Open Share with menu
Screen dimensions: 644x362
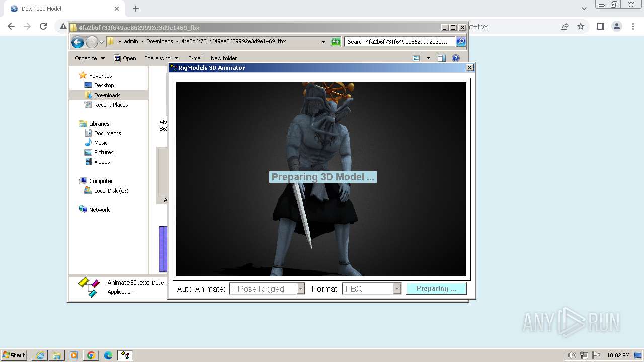tap(161, 58)
